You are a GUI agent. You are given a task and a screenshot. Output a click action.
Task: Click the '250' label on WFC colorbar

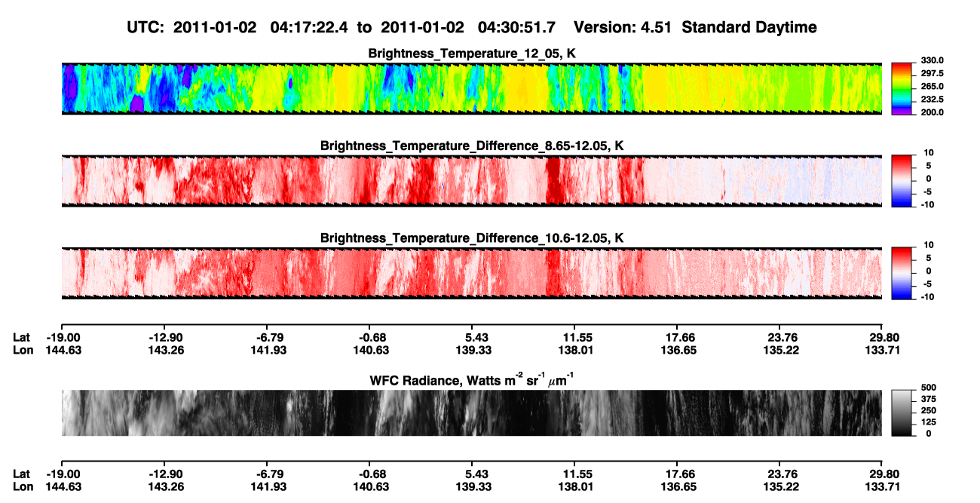click(x=928, y=410)
